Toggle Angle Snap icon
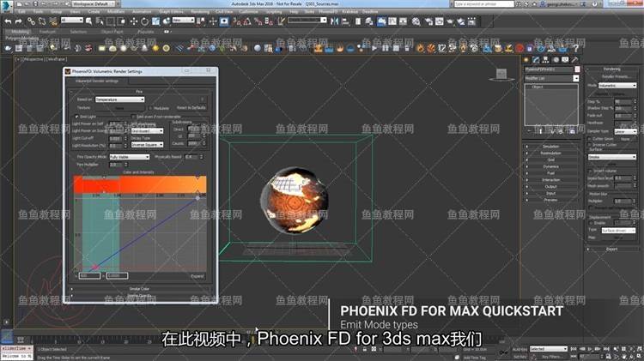Viewport: 644px width, 361px height. pyautogui.click(x=246, y=21)
